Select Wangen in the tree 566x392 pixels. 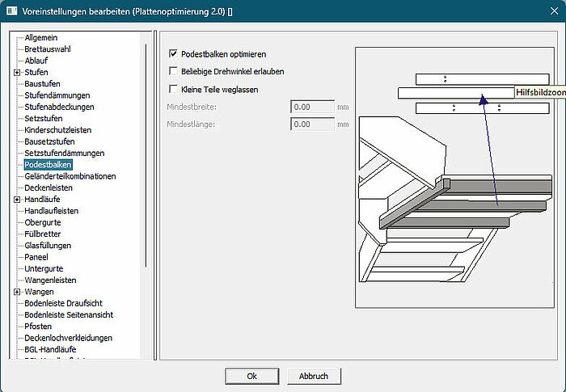click(39, 292)
